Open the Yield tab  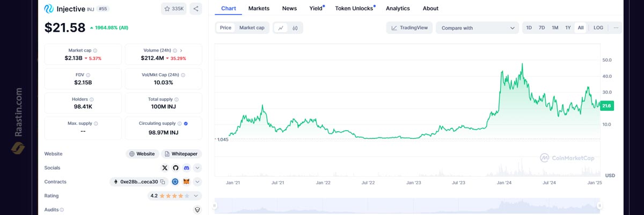[316, 9]
